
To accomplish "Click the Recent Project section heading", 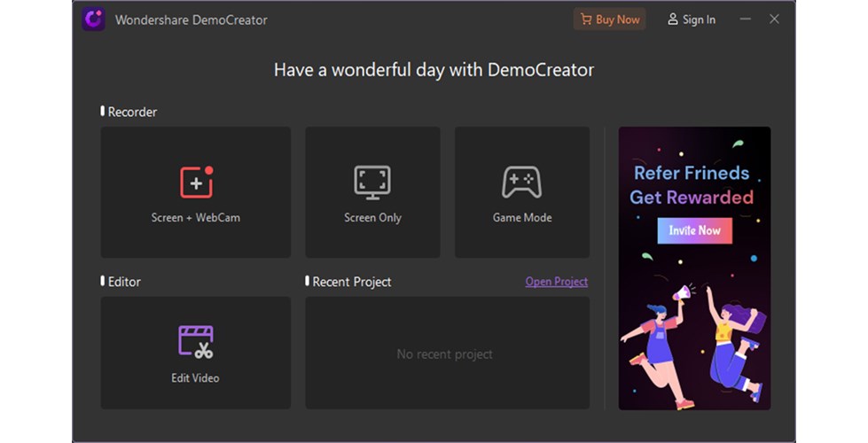I will click(351, 282).
